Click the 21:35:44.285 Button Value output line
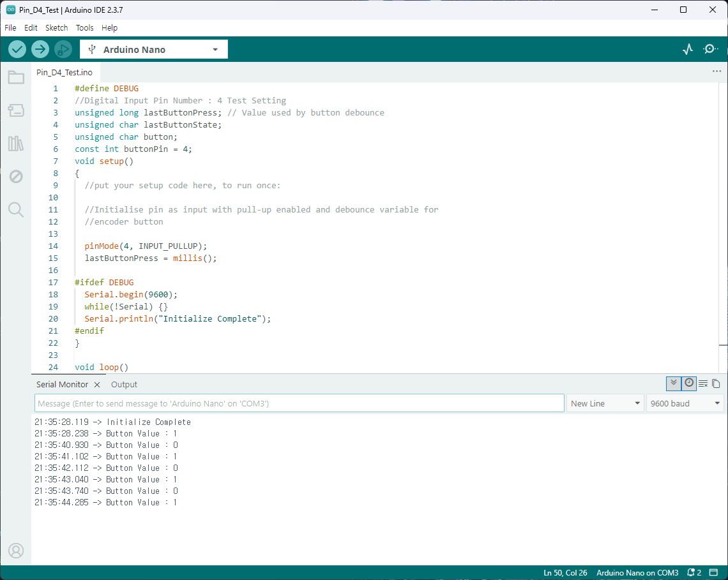 click(106, 503)
